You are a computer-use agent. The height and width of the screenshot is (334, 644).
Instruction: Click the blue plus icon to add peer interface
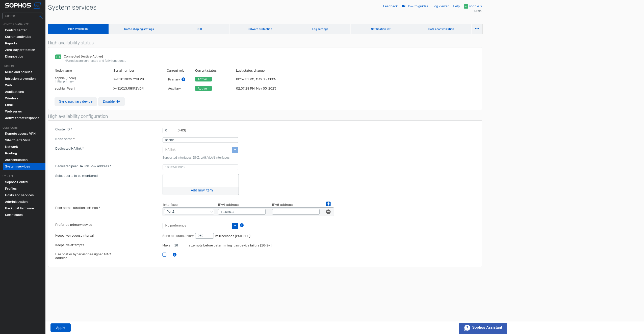point(328,204)
